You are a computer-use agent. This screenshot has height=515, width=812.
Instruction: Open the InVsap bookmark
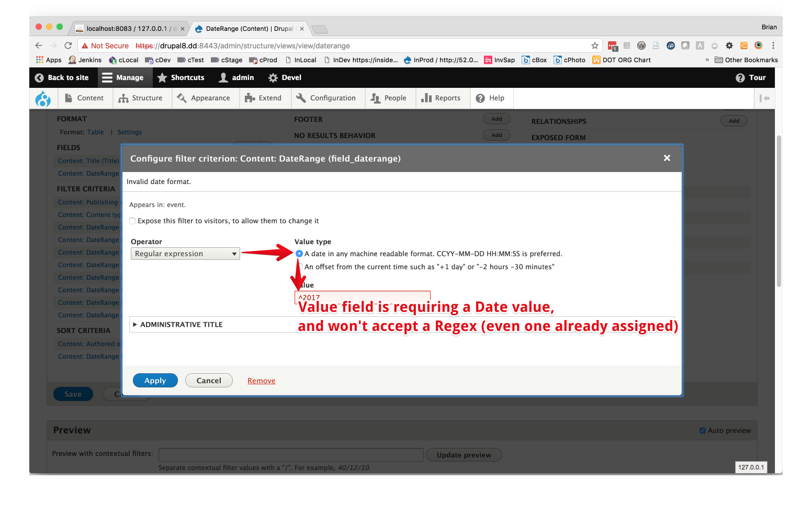(x=499, y=60)
